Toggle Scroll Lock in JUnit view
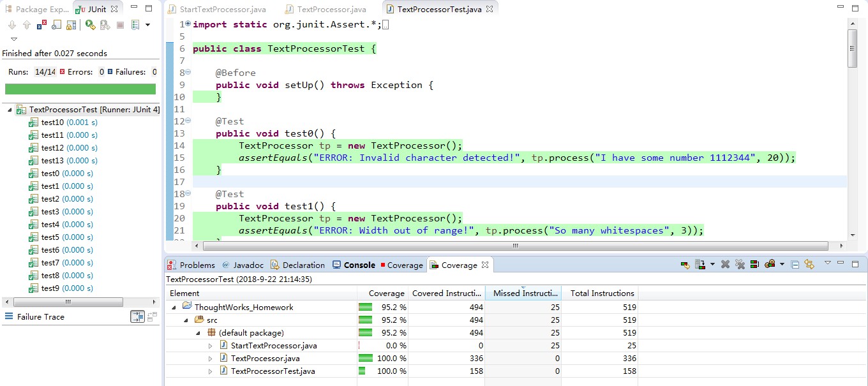This screenshot has height=386, width=868. click(71, 25)
